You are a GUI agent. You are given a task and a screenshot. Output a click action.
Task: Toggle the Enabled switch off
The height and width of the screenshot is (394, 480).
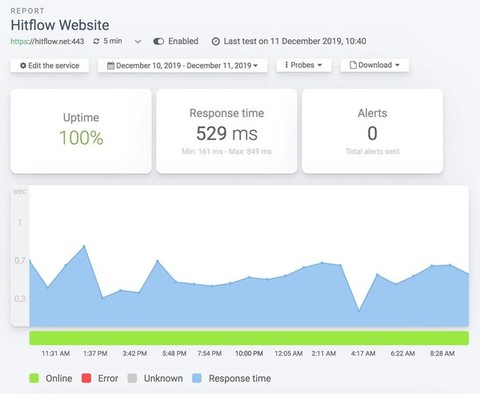tap(158, 41)
